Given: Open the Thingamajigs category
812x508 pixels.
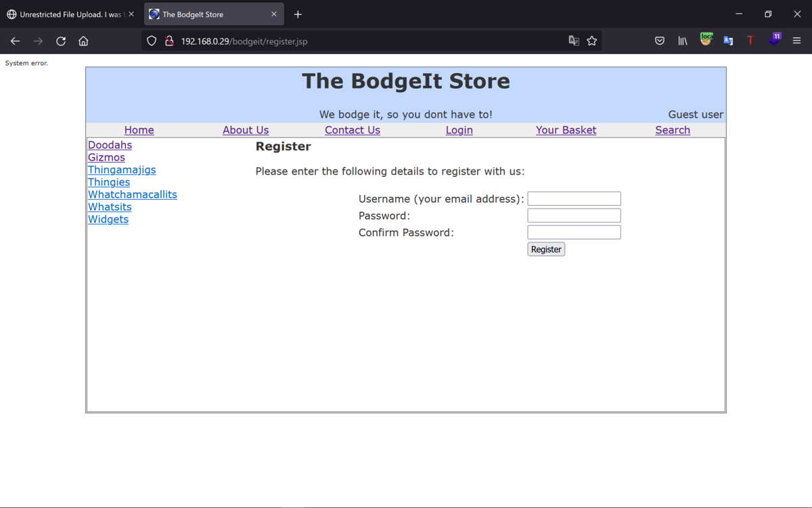Looking at the screenshot, I should coord(122,170).
